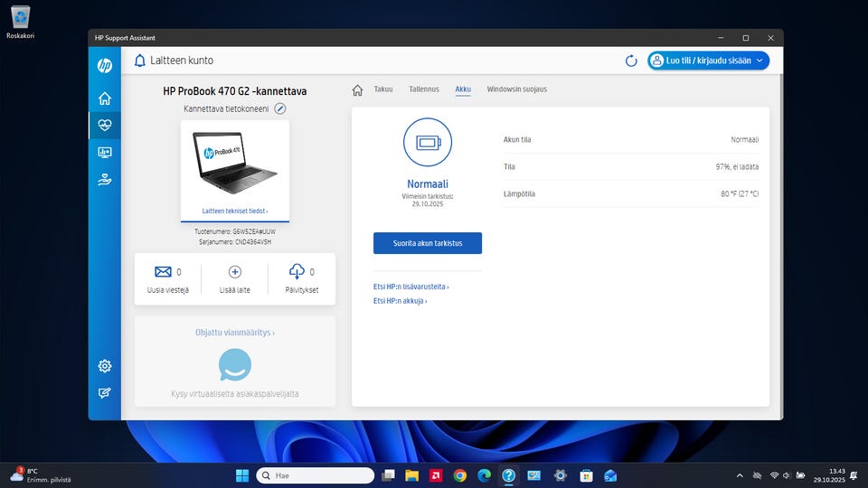
Task: Open the Home icon in the left sidebar
Action: click(x=105, y=99)
